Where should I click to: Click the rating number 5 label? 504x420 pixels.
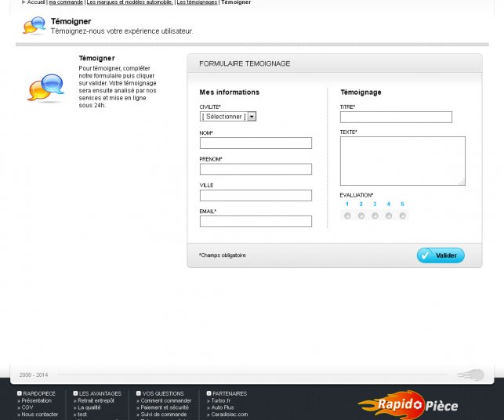pos(402,204)
